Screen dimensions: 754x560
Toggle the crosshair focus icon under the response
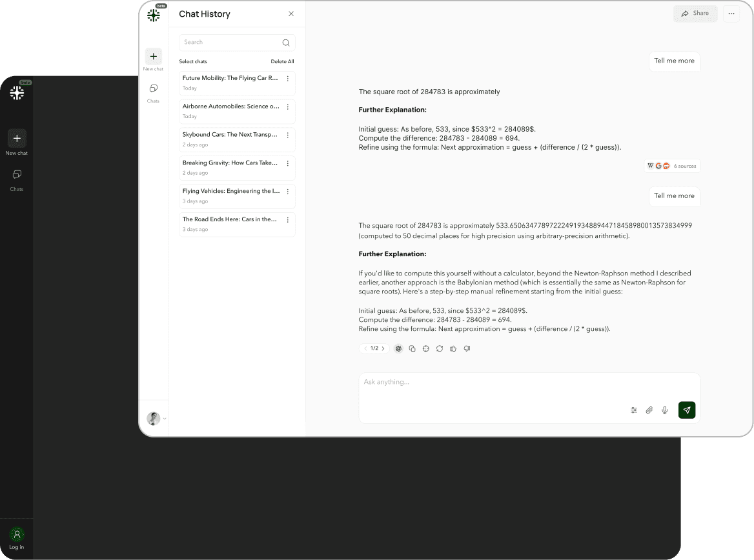pyautogui.click(x=425, y=348)
